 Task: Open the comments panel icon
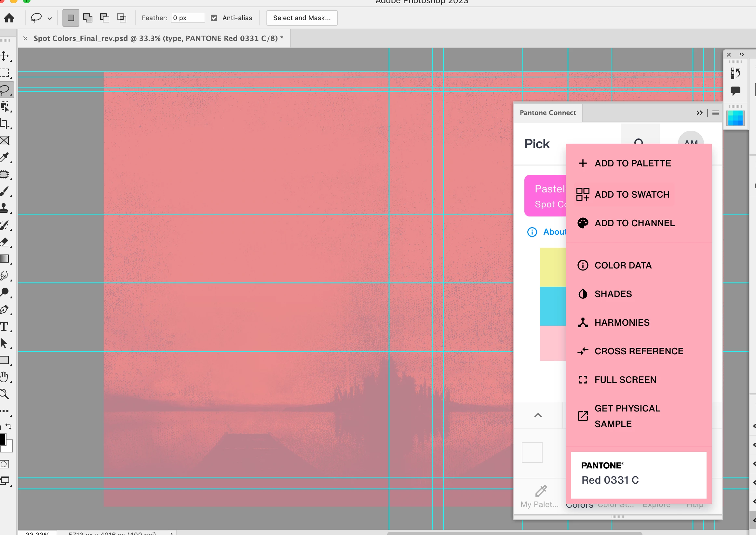[x=735, y=91]
